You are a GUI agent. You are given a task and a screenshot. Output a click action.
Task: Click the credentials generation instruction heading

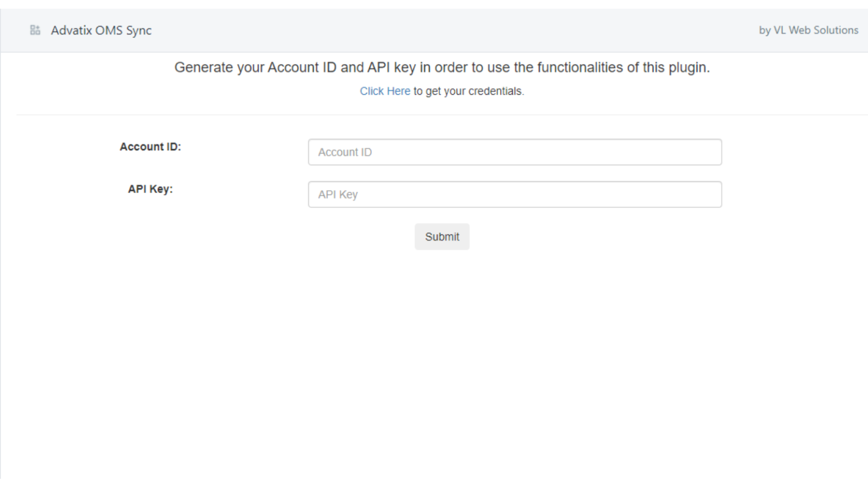click(442, 67)
